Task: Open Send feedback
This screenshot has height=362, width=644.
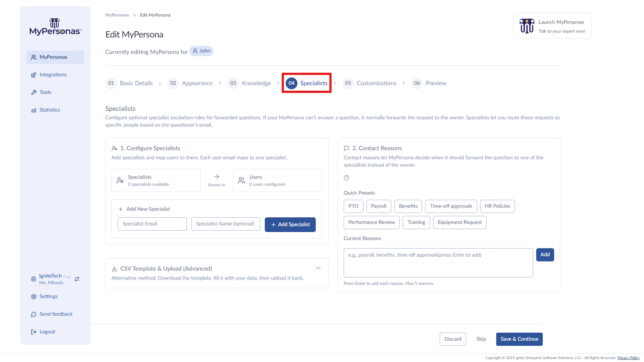Action: [x=55, y=314]
